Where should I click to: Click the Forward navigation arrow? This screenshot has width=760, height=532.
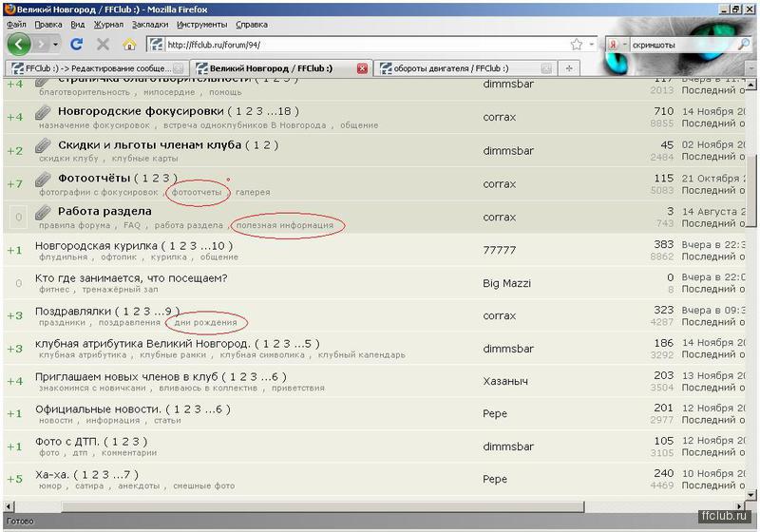coord(42,45)
